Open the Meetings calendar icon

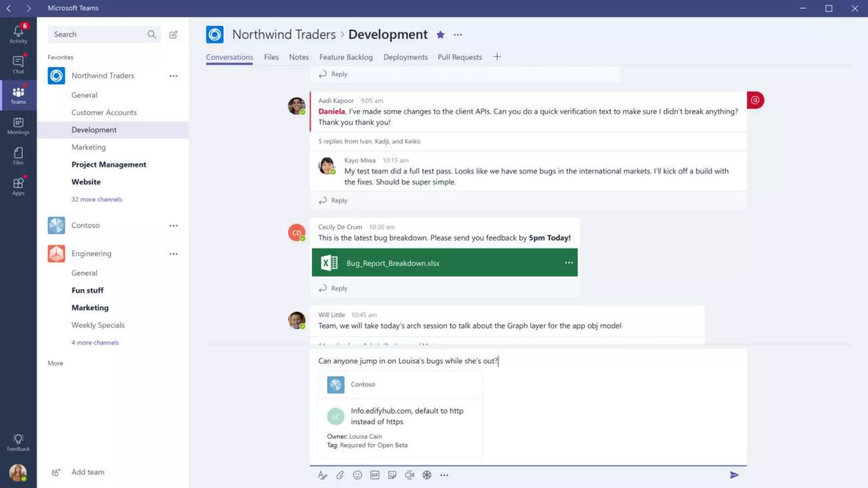[x=18, y=125]
